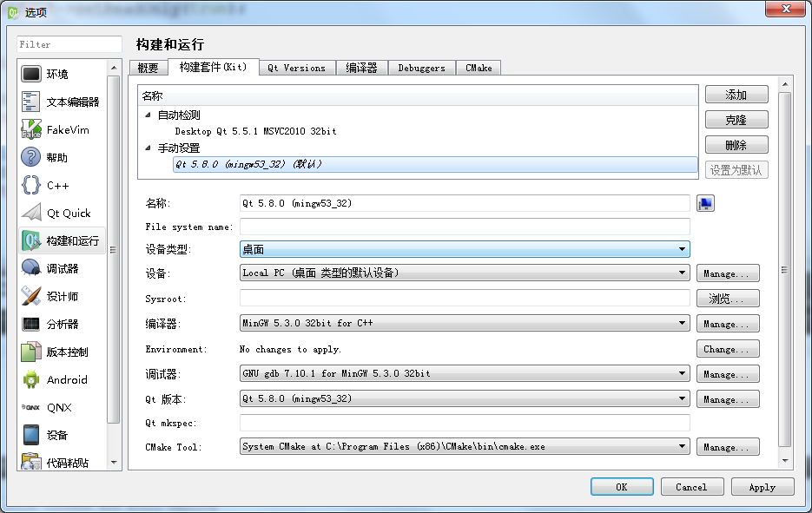
Task: Switch to the Debuggers tab
Action: (x=421, y=68)
